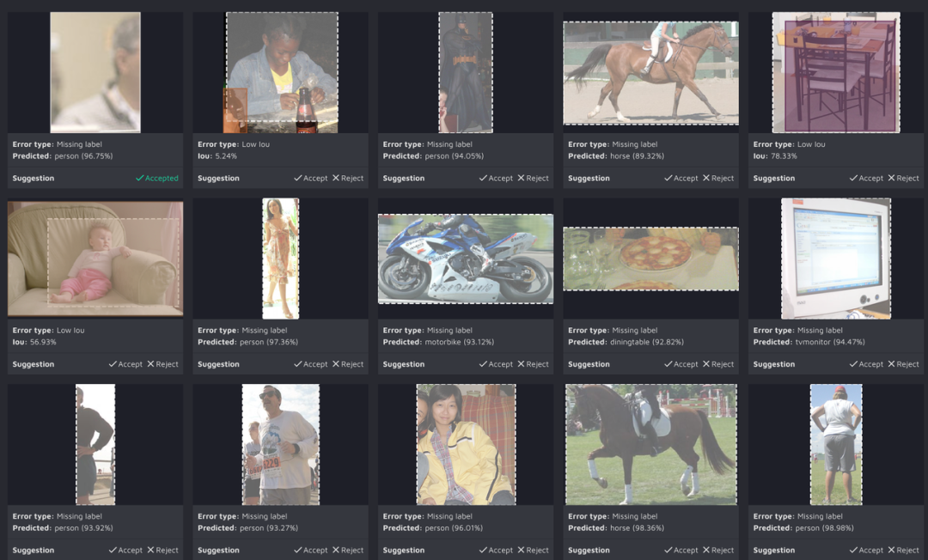Open the blue motorbike thumbnail
Image resolution: width=928 pixels, height=560 pixels.
tap(466, 259)
